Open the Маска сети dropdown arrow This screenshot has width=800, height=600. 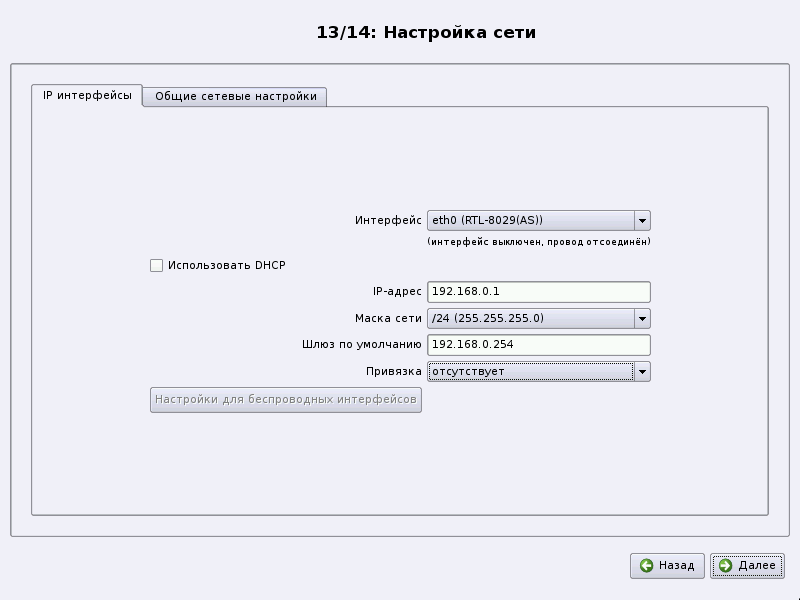pyautogui.click(x=642, y=319)
